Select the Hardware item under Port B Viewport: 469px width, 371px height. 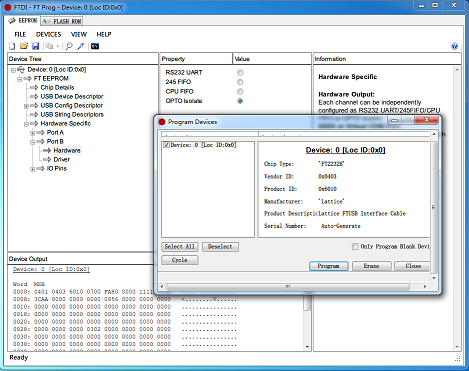tap(67, 151)
